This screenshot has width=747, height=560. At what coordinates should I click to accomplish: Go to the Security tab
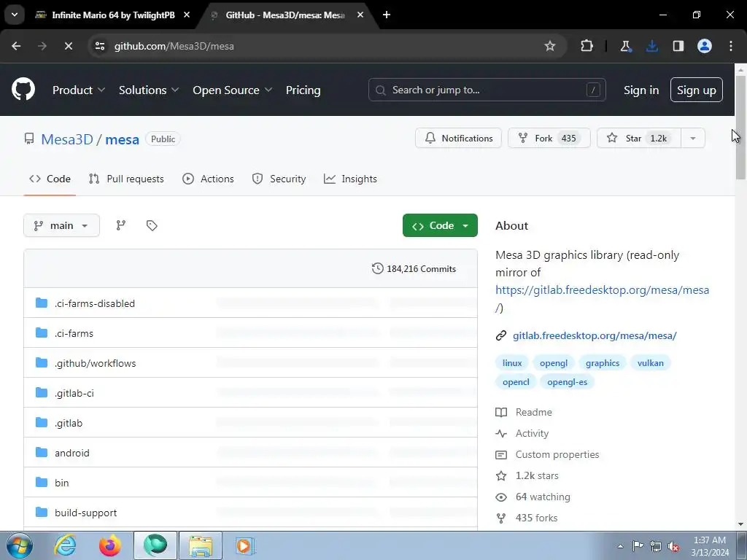coord(279,179)
